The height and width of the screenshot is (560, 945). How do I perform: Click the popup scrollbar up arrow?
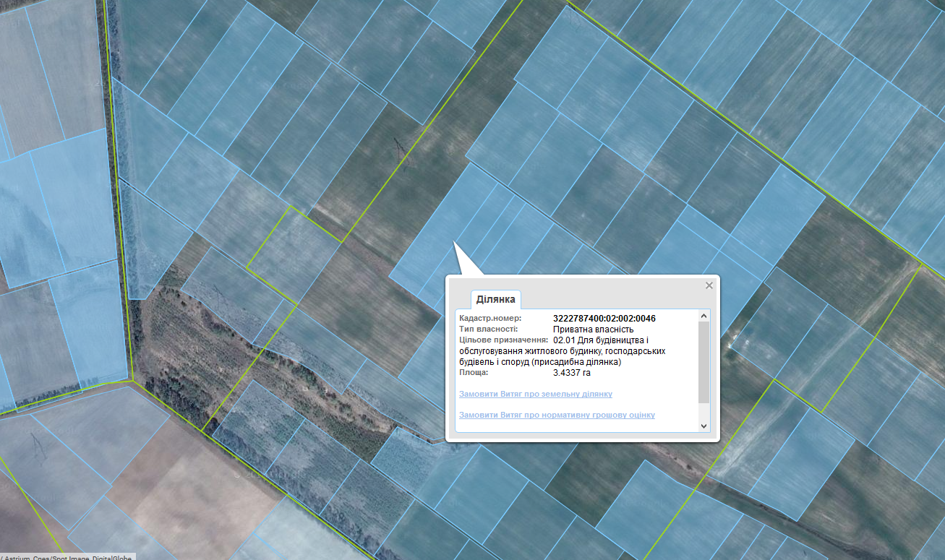coord(704,316)
